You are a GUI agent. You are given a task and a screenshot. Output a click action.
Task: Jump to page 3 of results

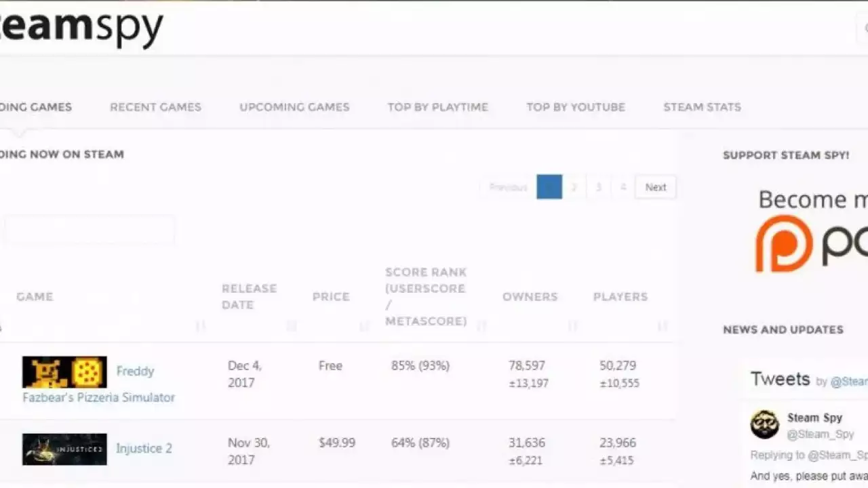[x=598, y=187]
